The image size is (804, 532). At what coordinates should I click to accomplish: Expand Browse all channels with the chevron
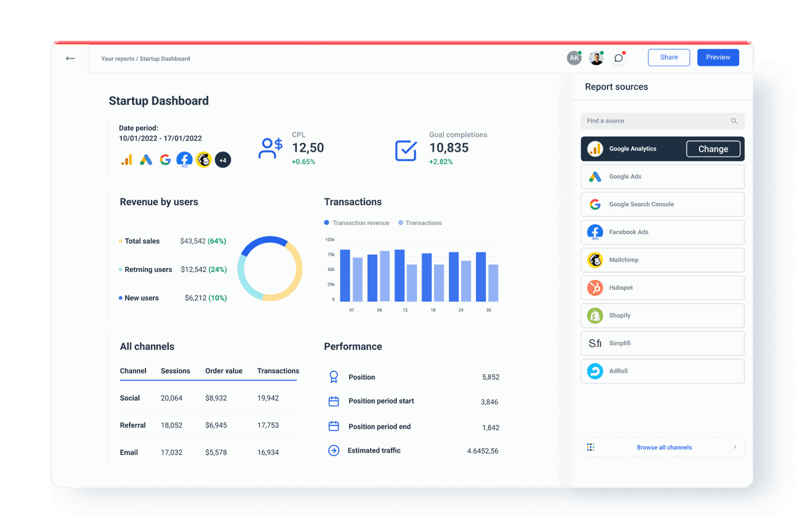click(735, 447)
